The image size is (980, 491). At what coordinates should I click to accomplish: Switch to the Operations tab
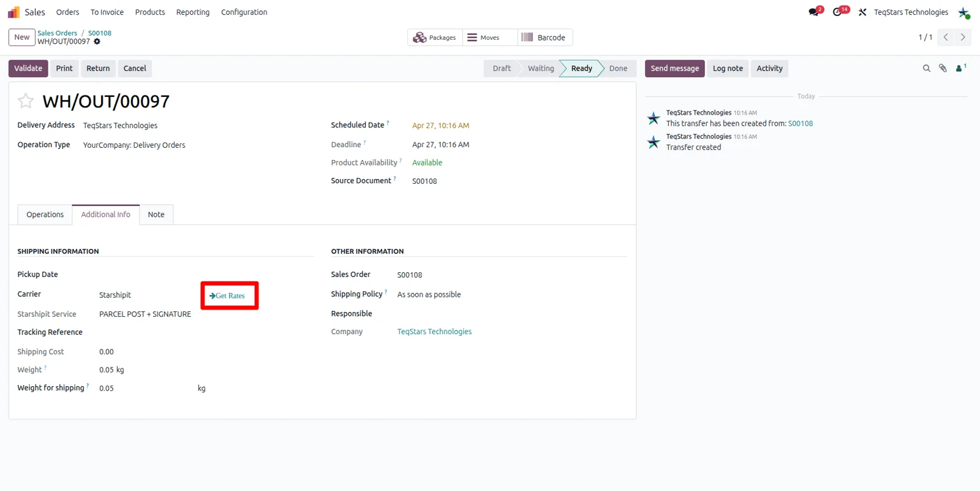(45, 215)
